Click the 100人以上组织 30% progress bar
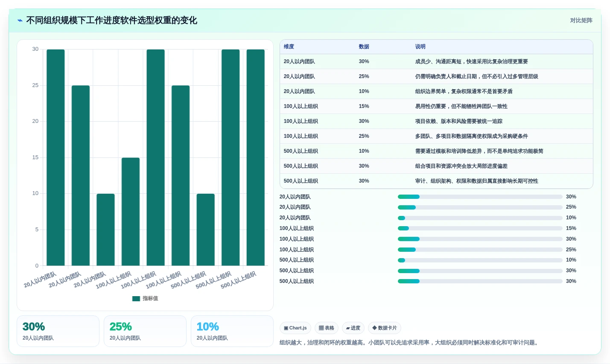Screen dimensions: 610x364 pyautogui.click(x=480, y=239)
